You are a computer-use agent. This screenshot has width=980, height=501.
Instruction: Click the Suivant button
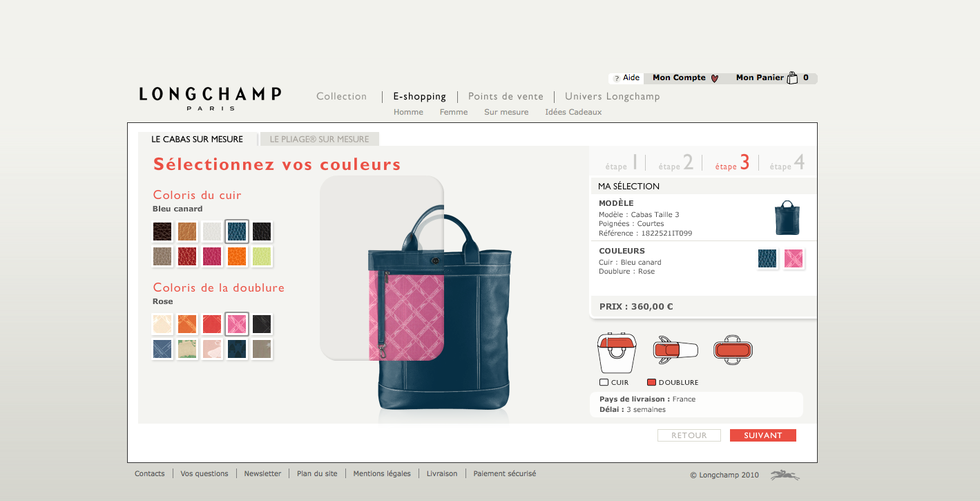(763, 435)
